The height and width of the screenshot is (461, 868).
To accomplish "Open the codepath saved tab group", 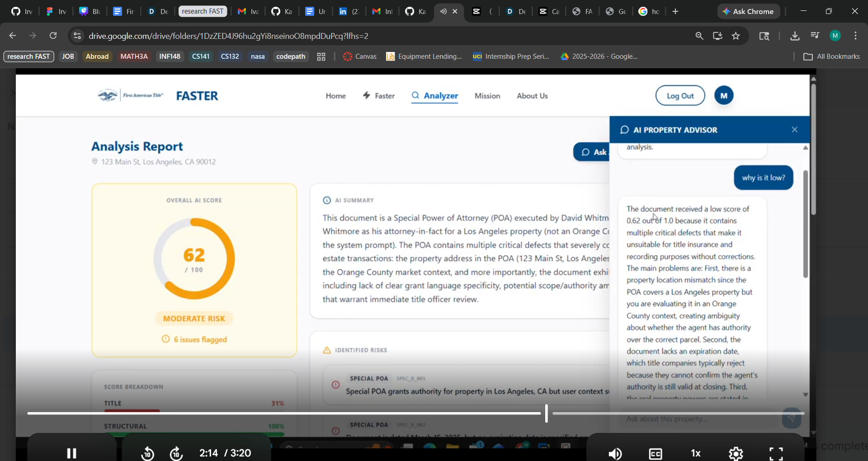I will point(291,56).
